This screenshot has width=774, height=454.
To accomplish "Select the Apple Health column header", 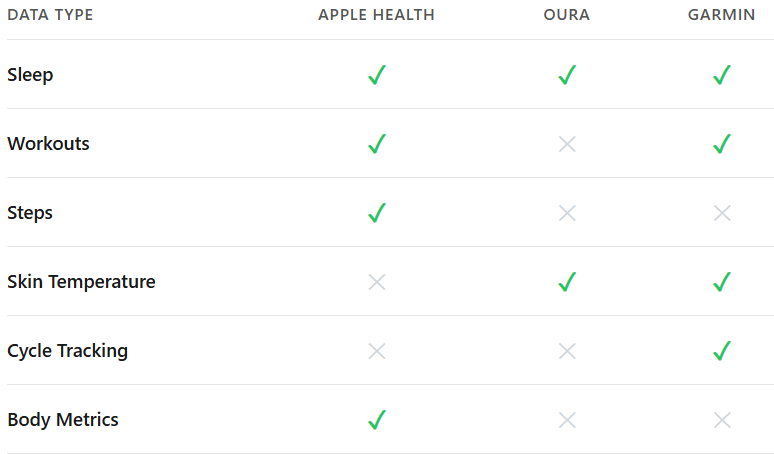I will click(x=376, y=15).
